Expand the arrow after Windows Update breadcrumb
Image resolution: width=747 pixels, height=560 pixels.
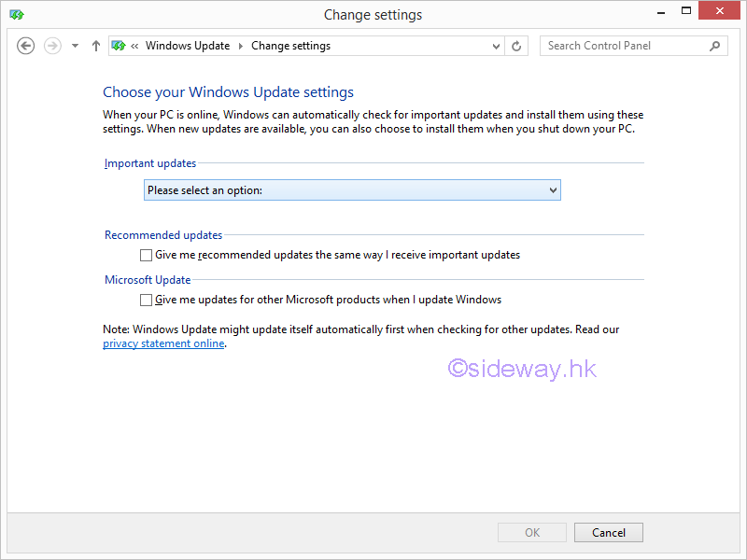tap(240, 46)
